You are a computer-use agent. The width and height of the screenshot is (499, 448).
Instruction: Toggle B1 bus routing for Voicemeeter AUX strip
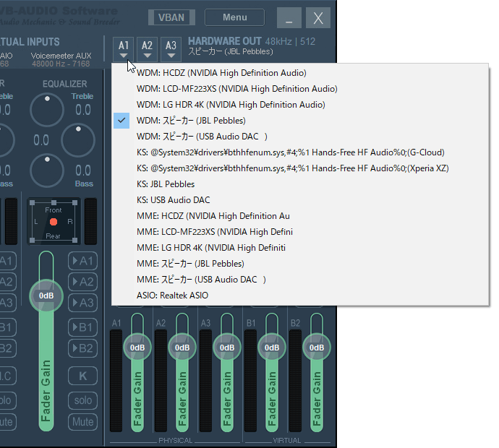(x=82, y=327)
